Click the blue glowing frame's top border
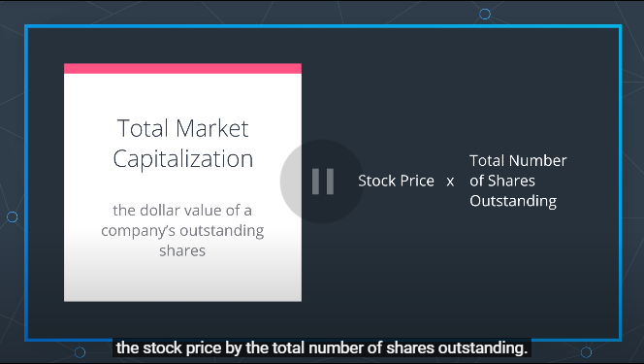The width and height of the screenshot is (644, 364). [323, 27]
